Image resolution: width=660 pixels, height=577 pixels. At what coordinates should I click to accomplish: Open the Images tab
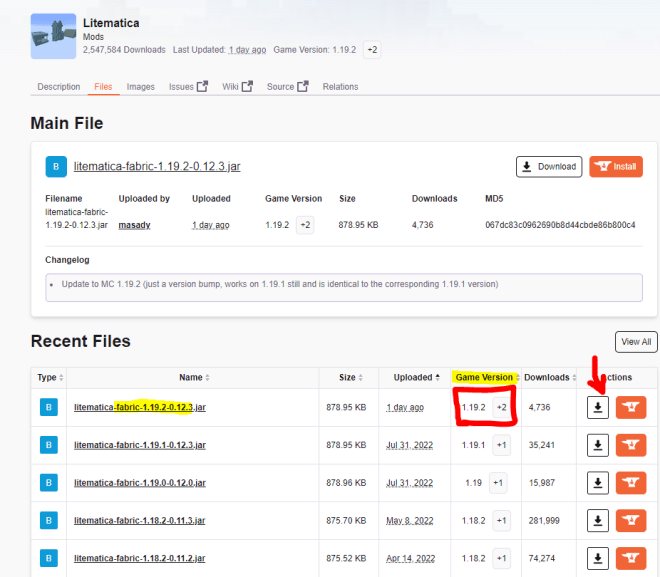(141, 87)
